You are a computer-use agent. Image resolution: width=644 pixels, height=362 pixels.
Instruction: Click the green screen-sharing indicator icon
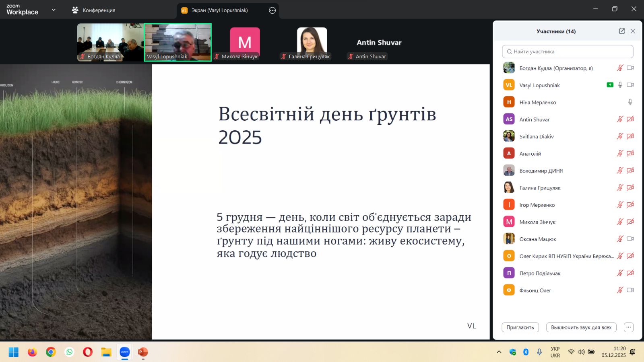point(610,85)
